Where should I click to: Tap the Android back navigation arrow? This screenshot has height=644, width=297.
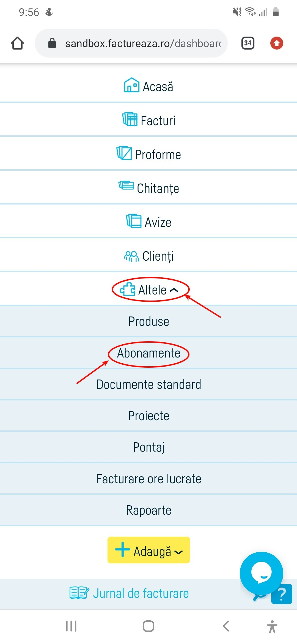pyautogui.click(x=226, y=626)
